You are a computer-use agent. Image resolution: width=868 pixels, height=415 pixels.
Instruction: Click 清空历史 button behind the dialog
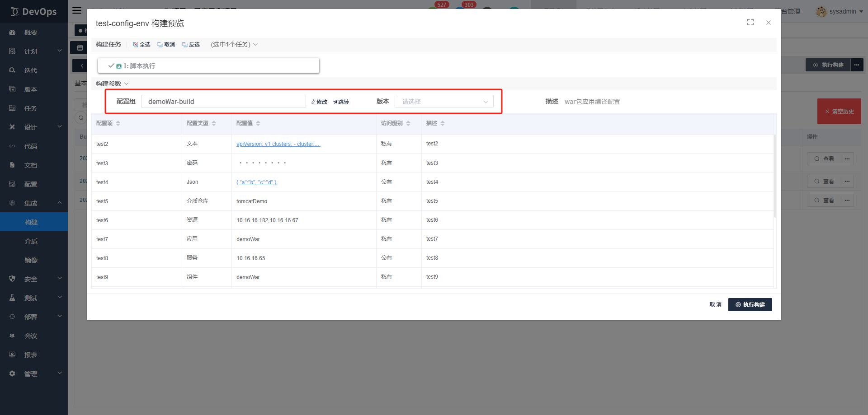click(x=839, y=112)
